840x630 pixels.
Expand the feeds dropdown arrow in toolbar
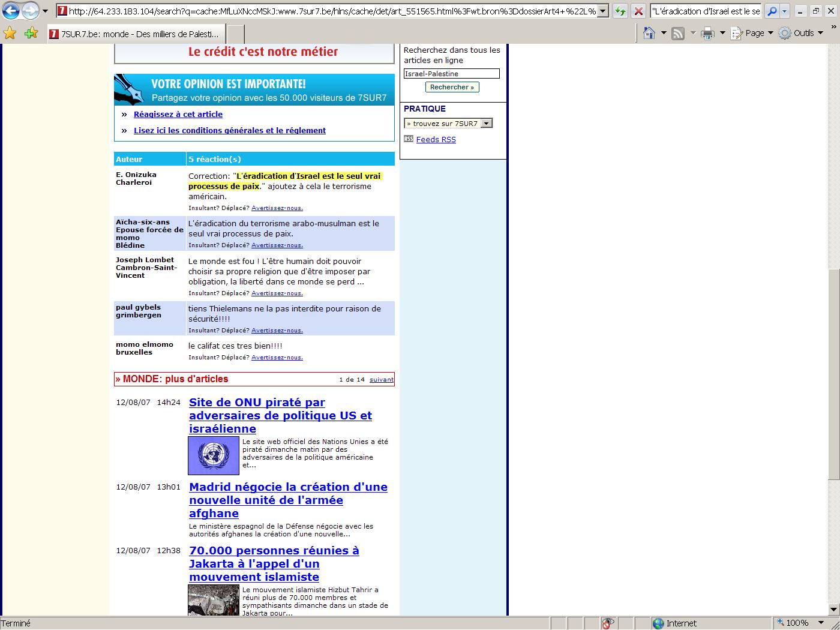point(693,33)
